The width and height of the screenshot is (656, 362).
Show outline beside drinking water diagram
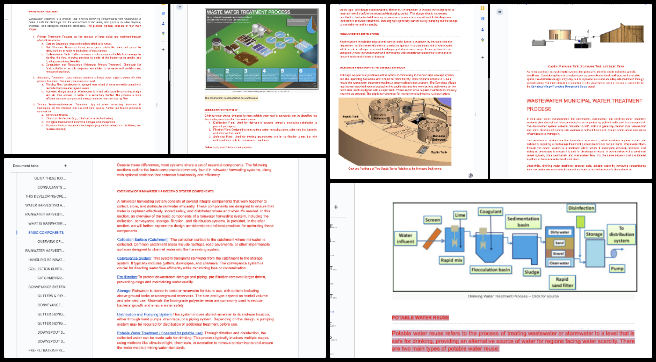coord(336,207)
